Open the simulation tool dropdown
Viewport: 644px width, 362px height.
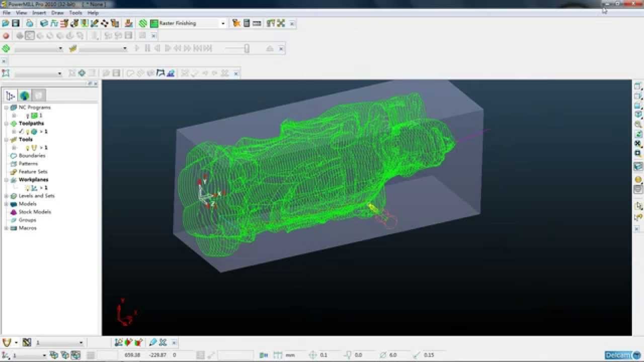125,49
